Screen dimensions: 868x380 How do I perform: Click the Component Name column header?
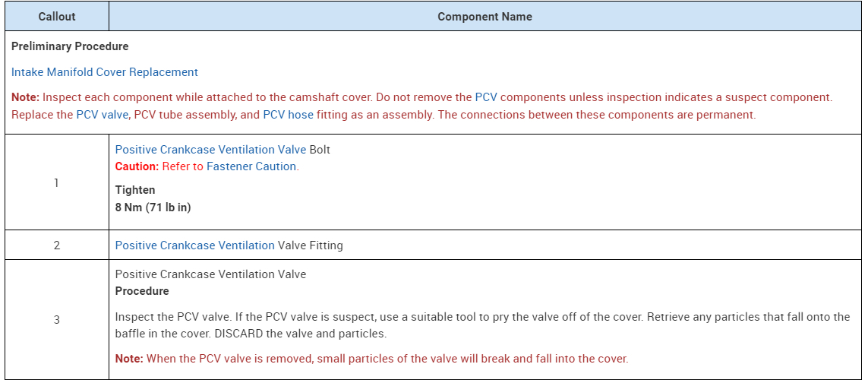coord(485,17)
